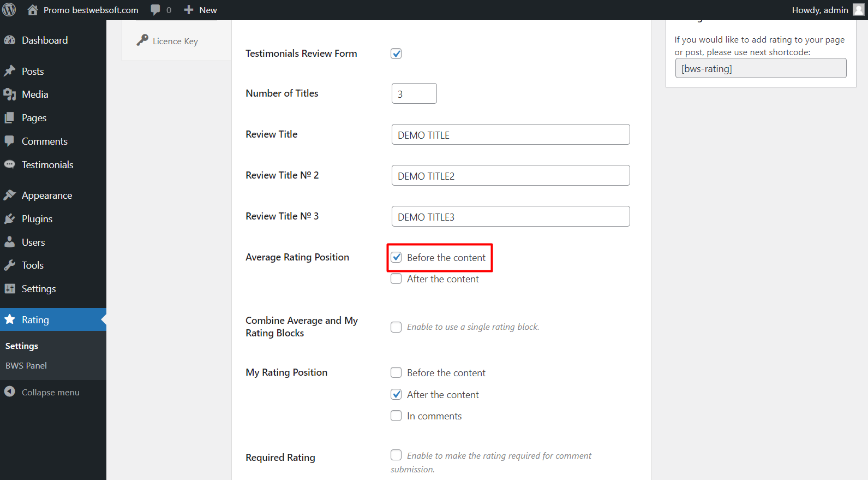The height and width of the screenshot is (480, 868).
Task: Visit Promo bestwebsoft.com site link
Action: point(91,10)
